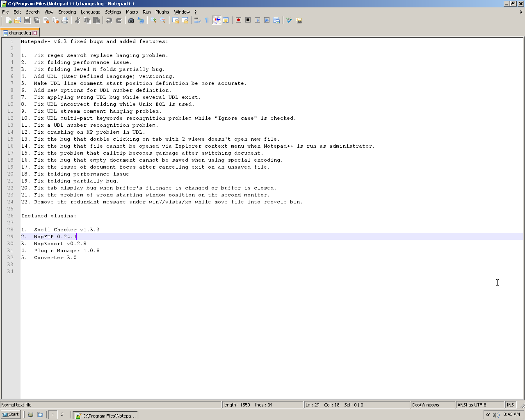Cut selection with scissors icon
The image size is (525, 420).
pos(78,20)
